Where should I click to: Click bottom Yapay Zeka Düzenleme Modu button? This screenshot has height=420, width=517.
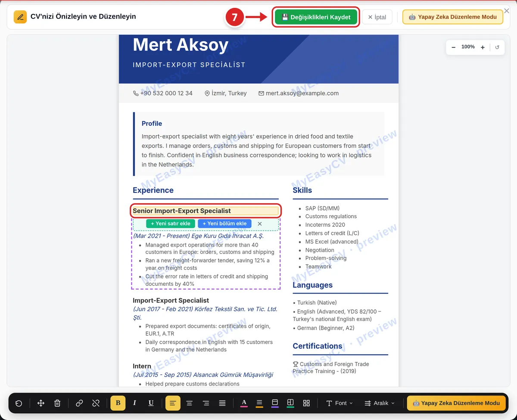[x=456, y=403]
